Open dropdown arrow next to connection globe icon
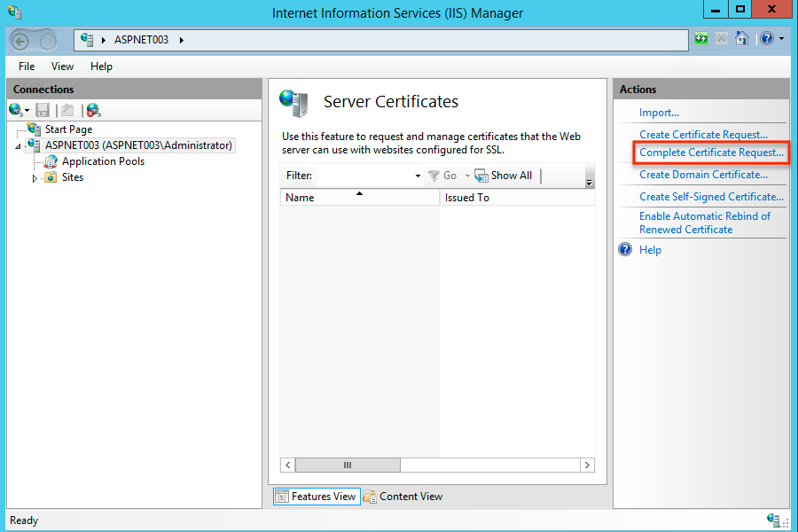This screenshot has width=798, height=532. click(27, 111)
